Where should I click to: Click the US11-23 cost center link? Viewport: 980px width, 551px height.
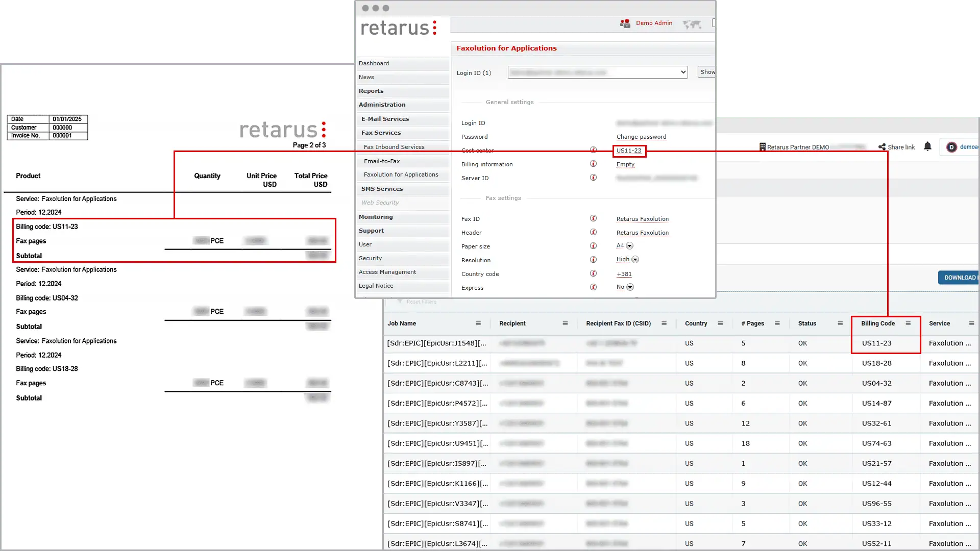pos(629,151)
